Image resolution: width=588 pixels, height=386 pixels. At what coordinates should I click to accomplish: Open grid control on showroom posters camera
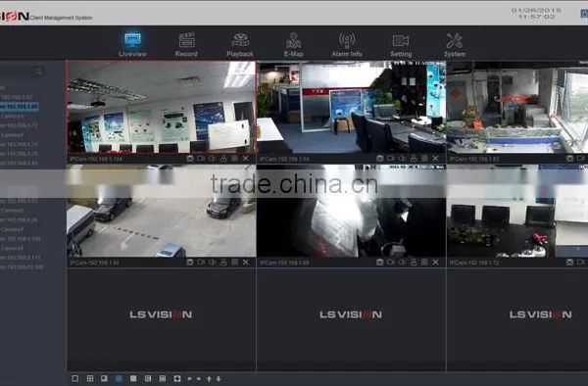click(x=234, y=159)
